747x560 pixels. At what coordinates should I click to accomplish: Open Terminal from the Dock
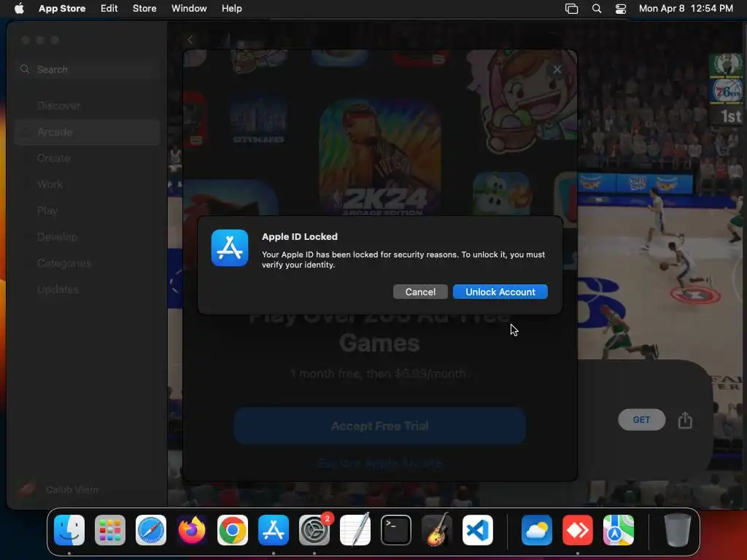click(x=396, y=530)
